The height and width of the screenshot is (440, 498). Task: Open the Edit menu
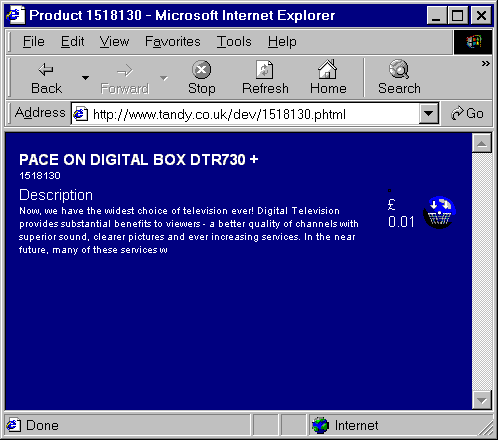coord(72,42)
